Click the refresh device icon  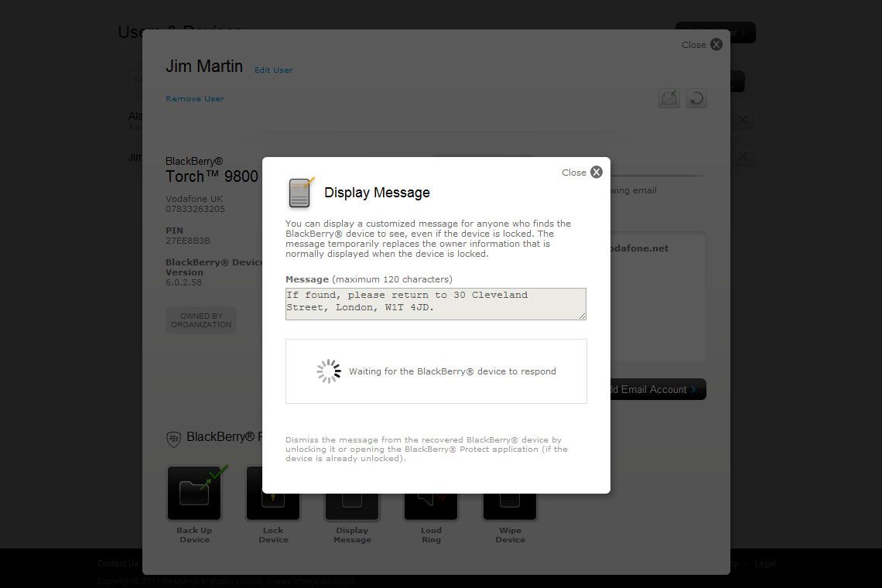[x=696, y=98]
